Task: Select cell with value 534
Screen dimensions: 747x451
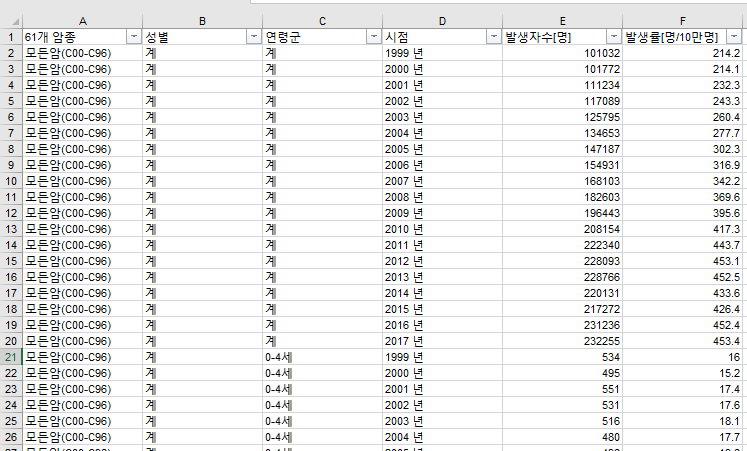Action: coord(563,357)
